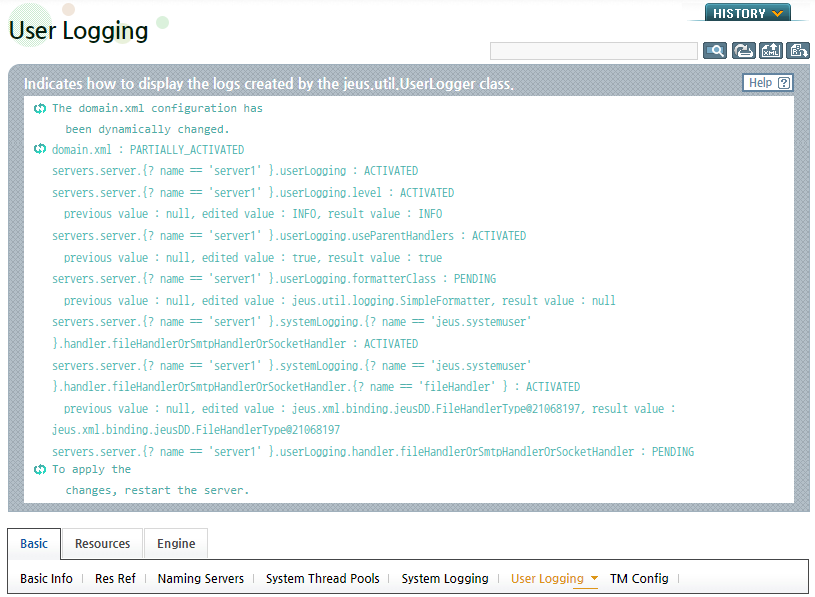Click the refresh icon beside 'To apply the'
This screenshot has width=815, height=597.
[40, 469]
